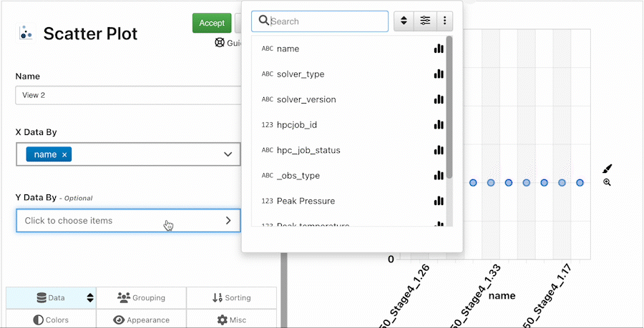Click the search magnifier icon
This screenshot has height=328, width=644.
click(263, 21)
